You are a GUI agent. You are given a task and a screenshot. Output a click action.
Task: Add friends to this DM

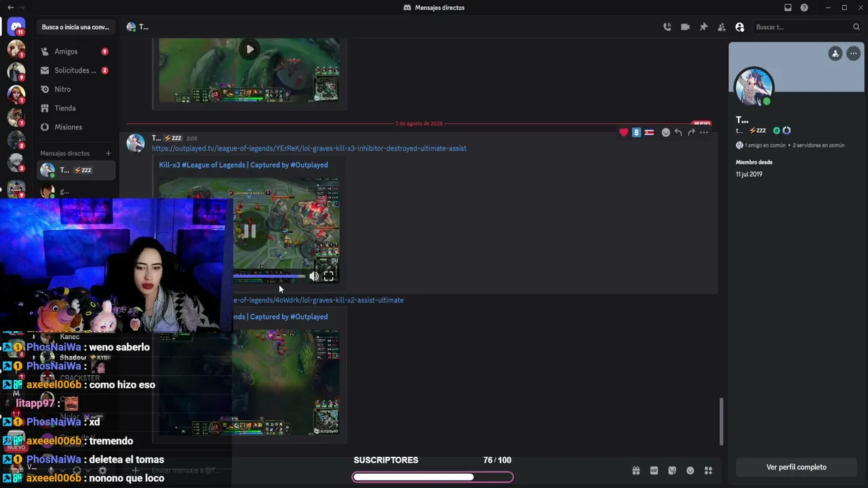(722, 27)
